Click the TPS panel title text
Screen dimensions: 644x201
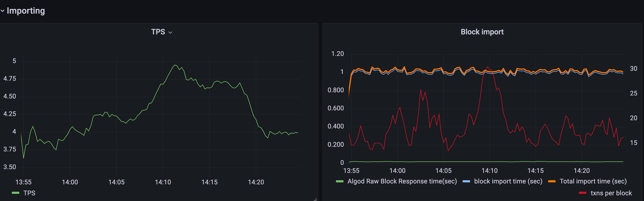tap(158, 32)
